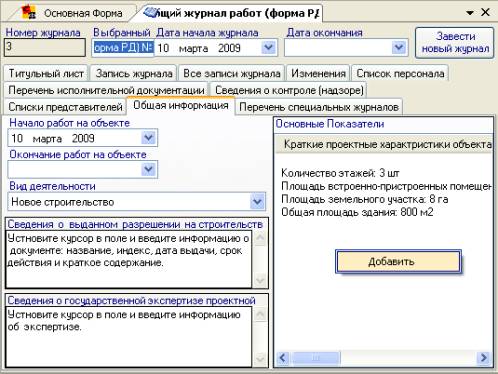Viewport: 498px width, 374px height.
Task: Switch to the Основная Форма tab
Action: (72, 13)
